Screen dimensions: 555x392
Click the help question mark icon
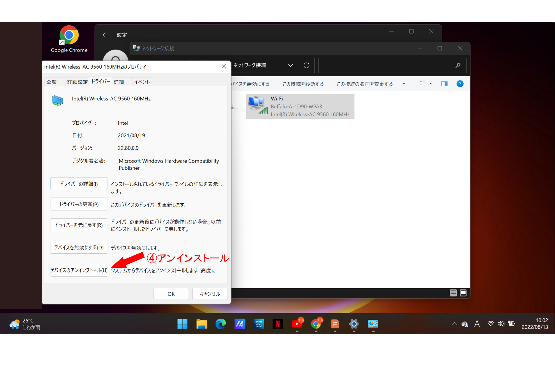point(460,84)
